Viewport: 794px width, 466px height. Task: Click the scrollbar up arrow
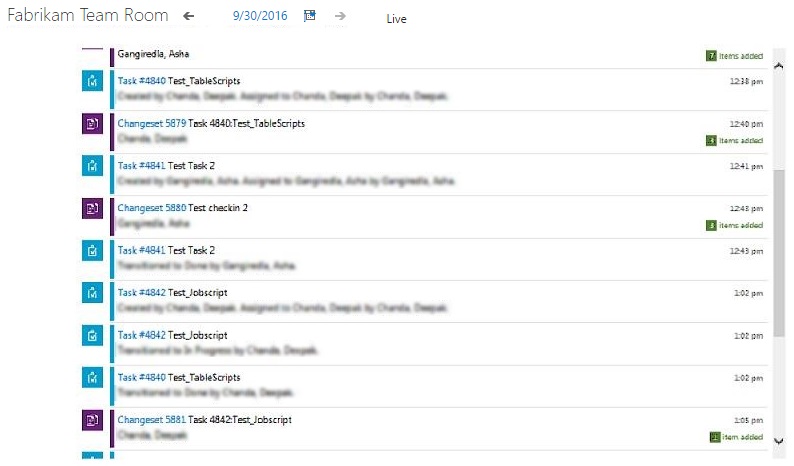(780, 66)
